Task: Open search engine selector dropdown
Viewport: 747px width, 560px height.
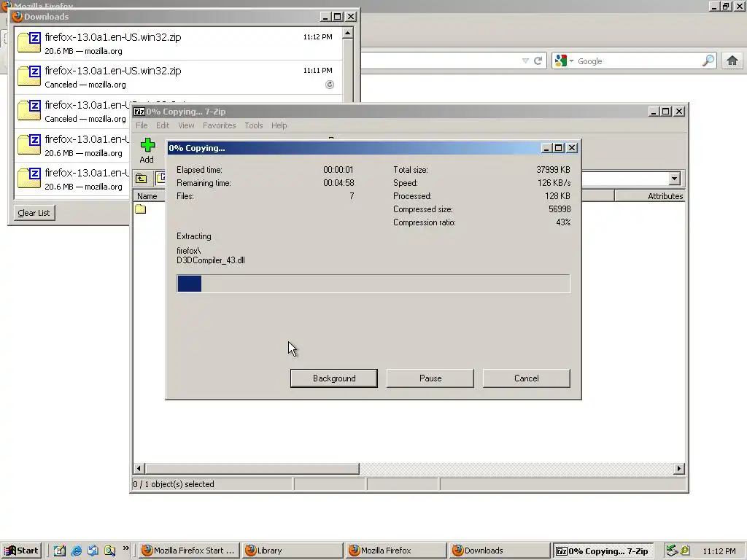Action: pos(564,61)
